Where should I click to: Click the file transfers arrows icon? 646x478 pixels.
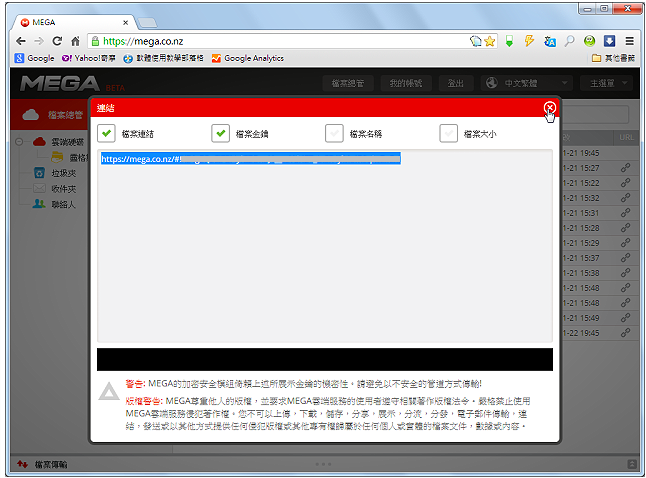click(23, 464)
